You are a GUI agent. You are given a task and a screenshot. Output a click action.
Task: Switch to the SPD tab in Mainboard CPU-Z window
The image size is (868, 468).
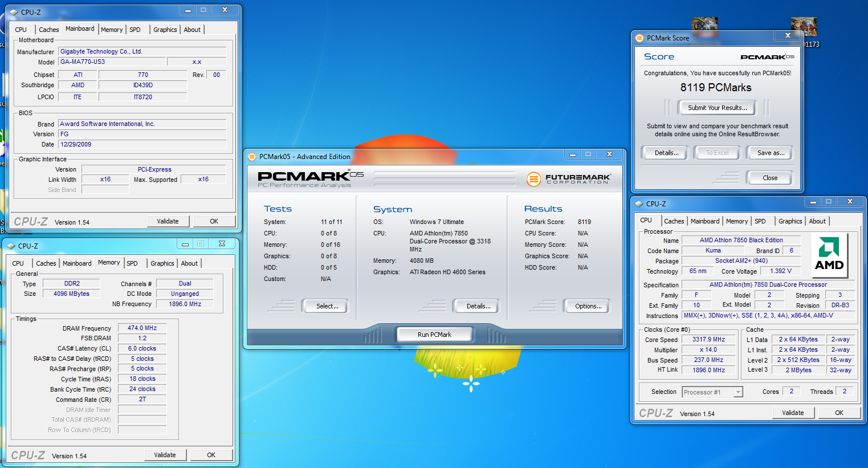pos(135,30)
